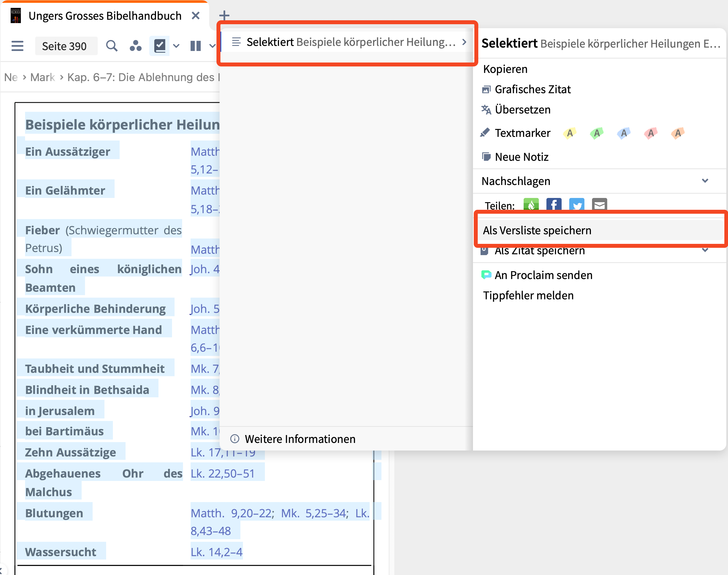728x575 pixels.
Task: Click the Übersetzen translate icon
Action: pos(486,110)
